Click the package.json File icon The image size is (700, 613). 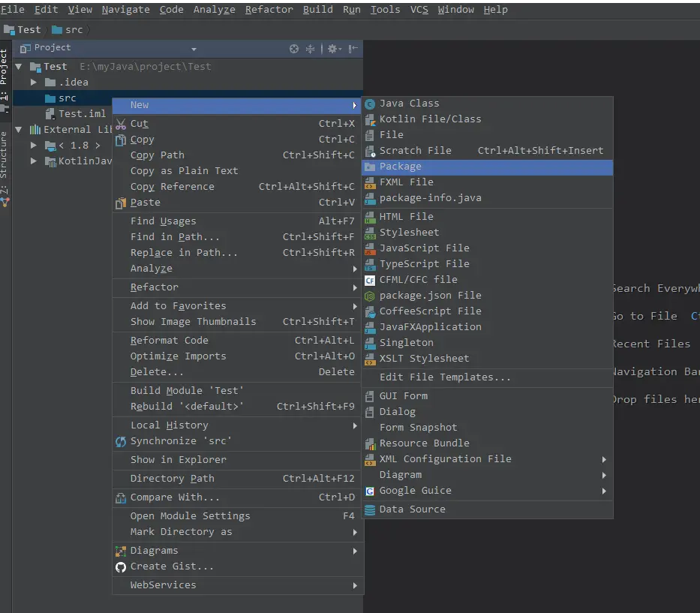coord(370,296)
